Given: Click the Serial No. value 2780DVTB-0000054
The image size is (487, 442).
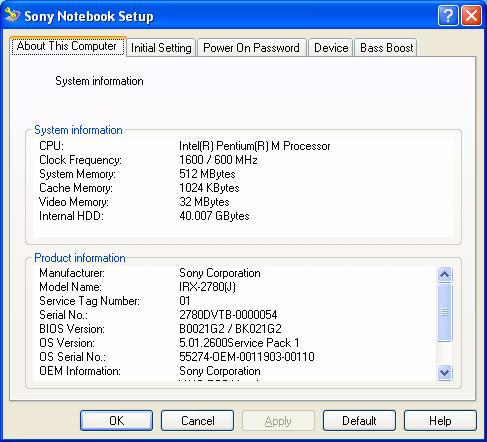Looking at the screenshot, I should [x=228, y=315].
